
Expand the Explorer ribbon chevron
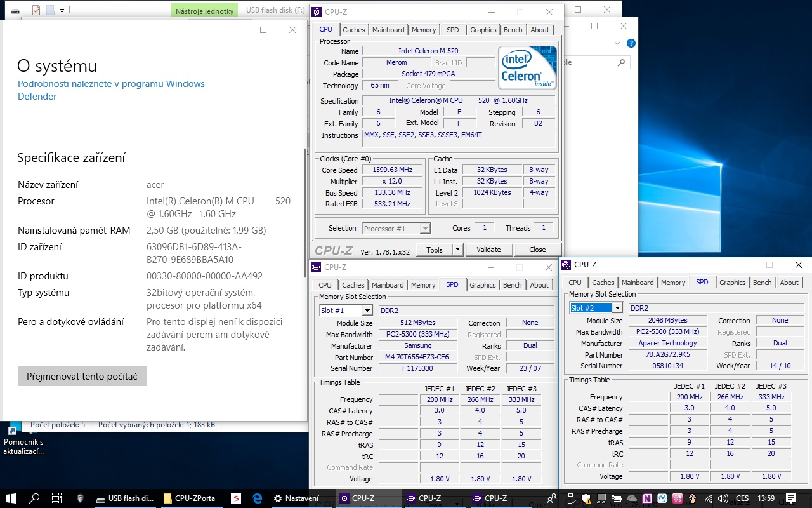[x=619, y=43]
